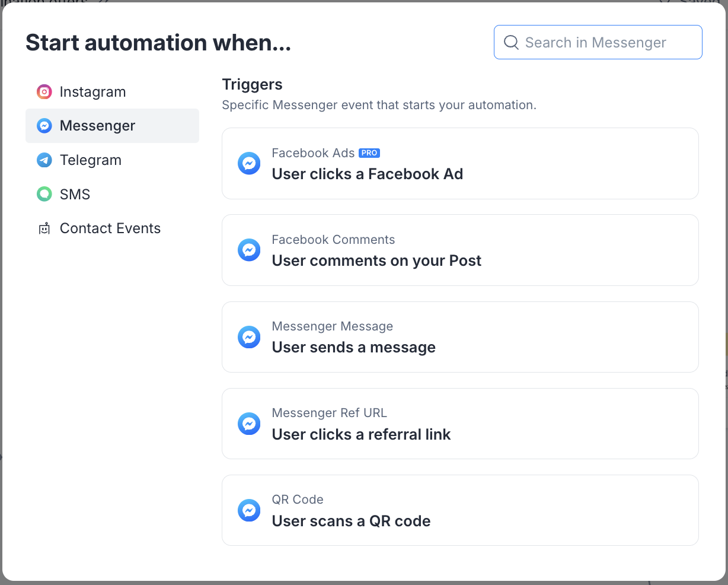728x585 pixels.
Task: Switch to the Instagram channel tab
Action: pyautogui.click(x=93, y=92)
